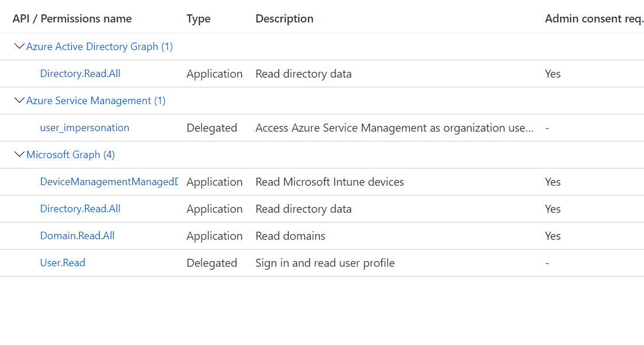
Task: Collapse the Azure Service Management group
Action: pos(19,100)
